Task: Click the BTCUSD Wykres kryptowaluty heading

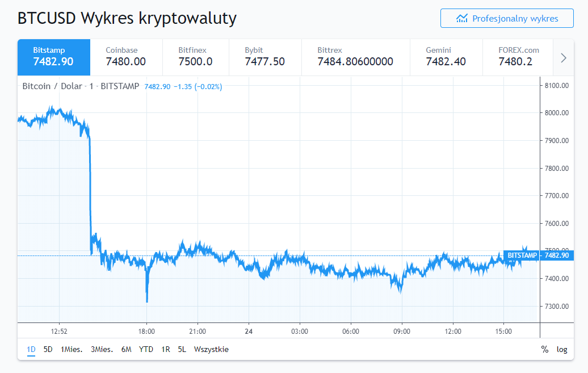Action: click(x=127, y=18)
